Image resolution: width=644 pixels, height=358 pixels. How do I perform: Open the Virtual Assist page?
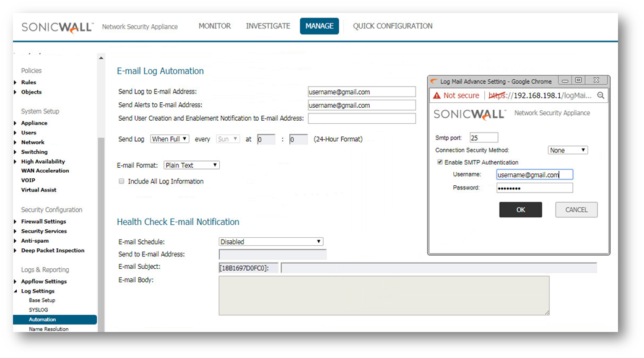[x=38, y=190]
